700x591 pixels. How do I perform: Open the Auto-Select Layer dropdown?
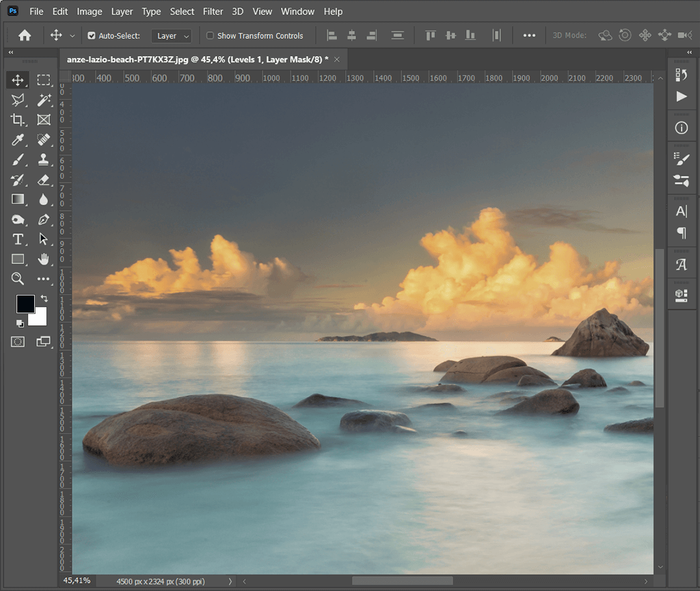tap(172, 36)
